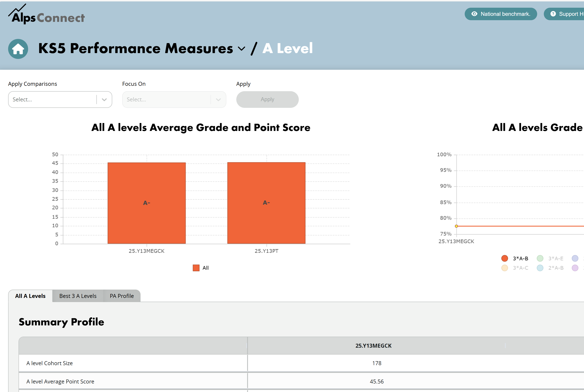This screenshot has width=584, height=392.
Task: Click the 25.Y13PT bar in chart
Action: click(x=266, y=203)
